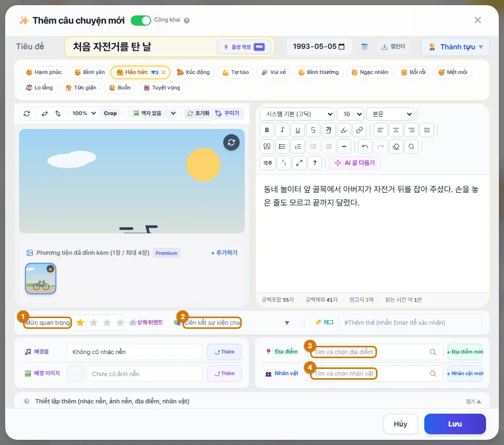Click the Crop button
This screenshot has height=445, width=504.
[x=110, y=114]
